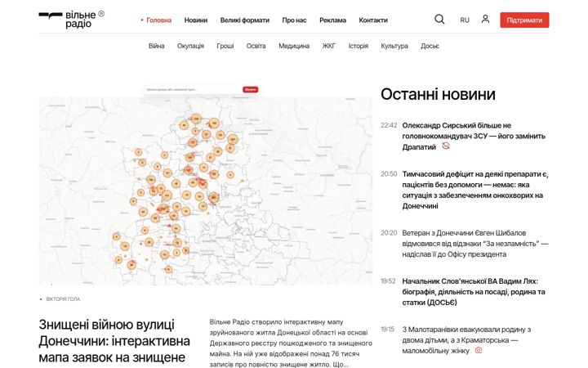This screenshot has width=588, height=368.
Task: Open the Останні новини section heading
Action: pos(438,94)
